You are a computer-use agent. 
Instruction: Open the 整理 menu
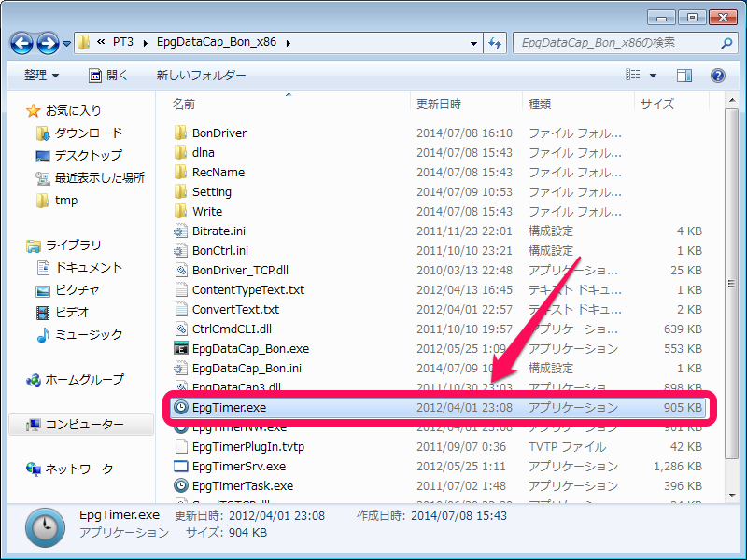41,76
